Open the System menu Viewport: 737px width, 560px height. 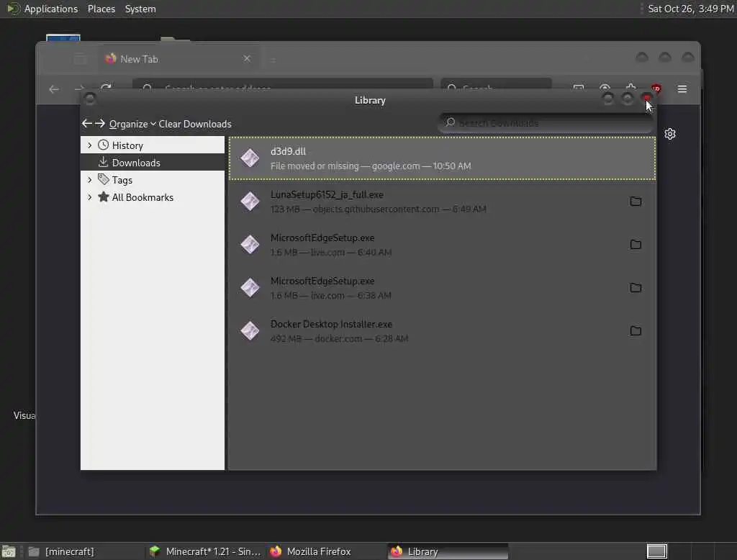tap(140, 9)
